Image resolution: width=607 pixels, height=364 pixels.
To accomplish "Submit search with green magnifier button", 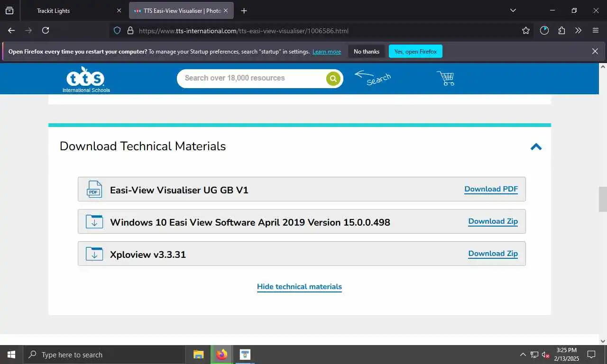I will pos(333,79).
